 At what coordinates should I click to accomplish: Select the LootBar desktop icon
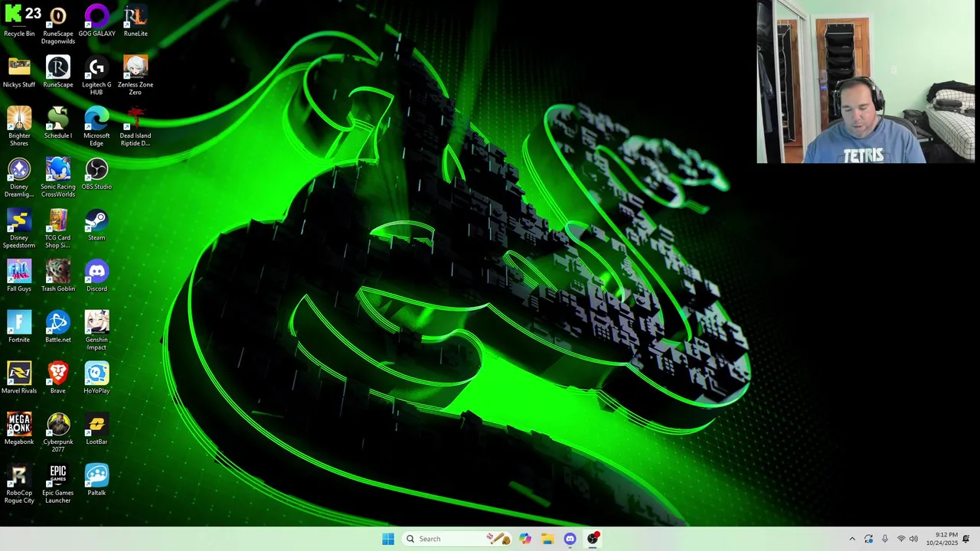click(x=96, y=429)
